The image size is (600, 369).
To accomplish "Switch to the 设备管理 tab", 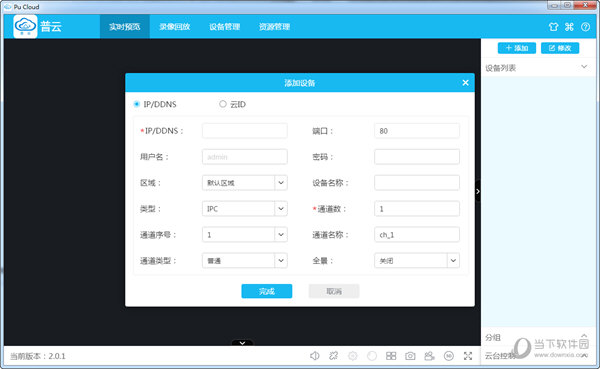I will [225, 27].
